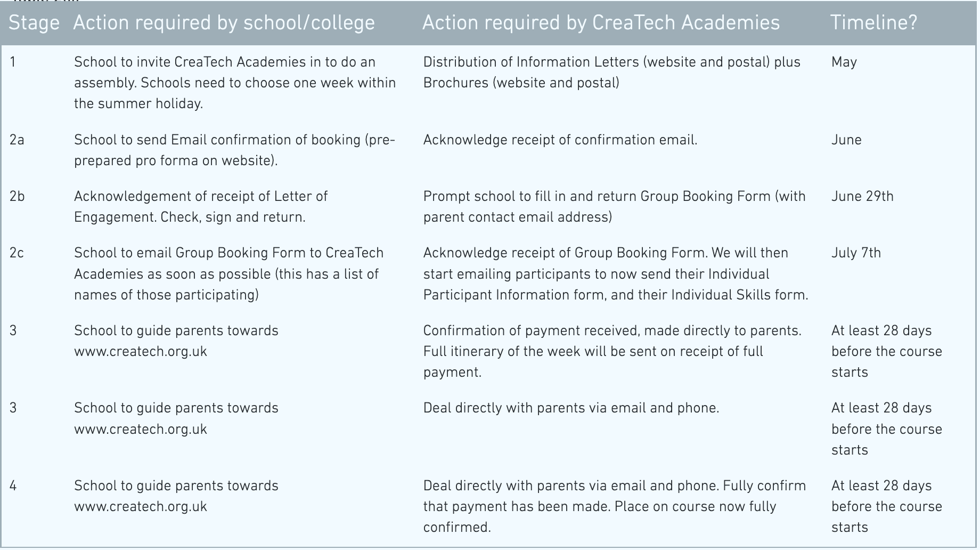The height and width of the screenshot is (550, 980).
Task: Open www.createch.org.uk link beside 'Confirmation of payment received'
Action: 141,351
